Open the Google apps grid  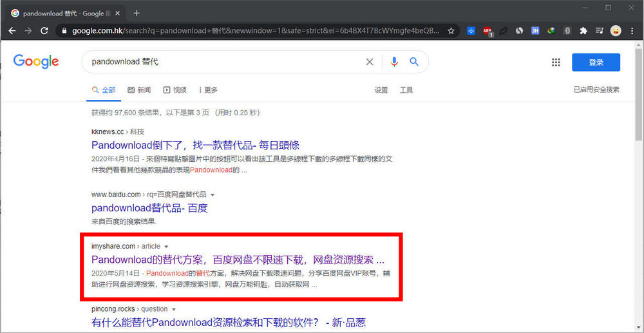(556, 62)
